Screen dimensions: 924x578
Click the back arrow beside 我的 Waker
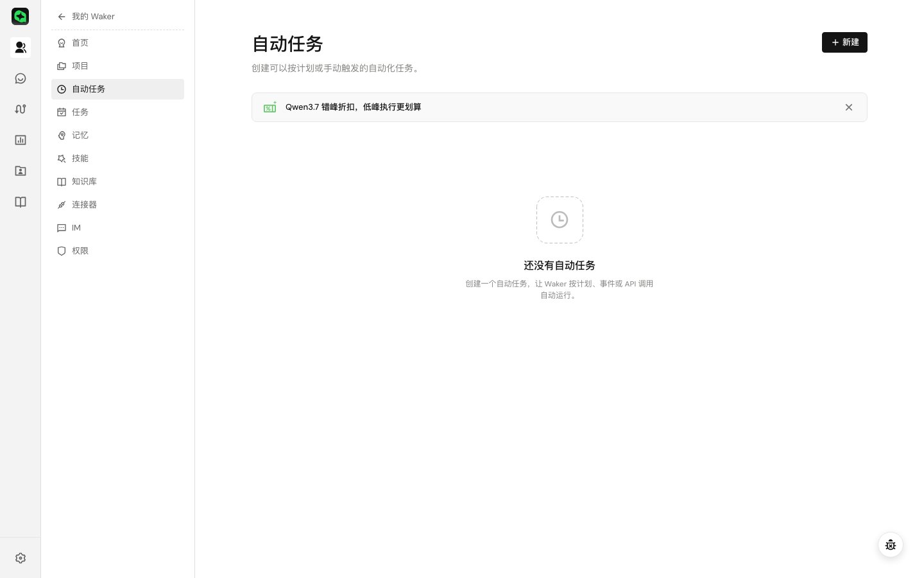point(62,17)
